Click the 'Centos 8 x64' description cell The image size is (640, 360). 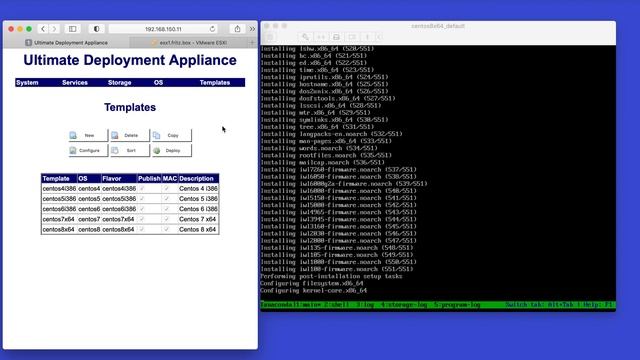click(198, 229)
